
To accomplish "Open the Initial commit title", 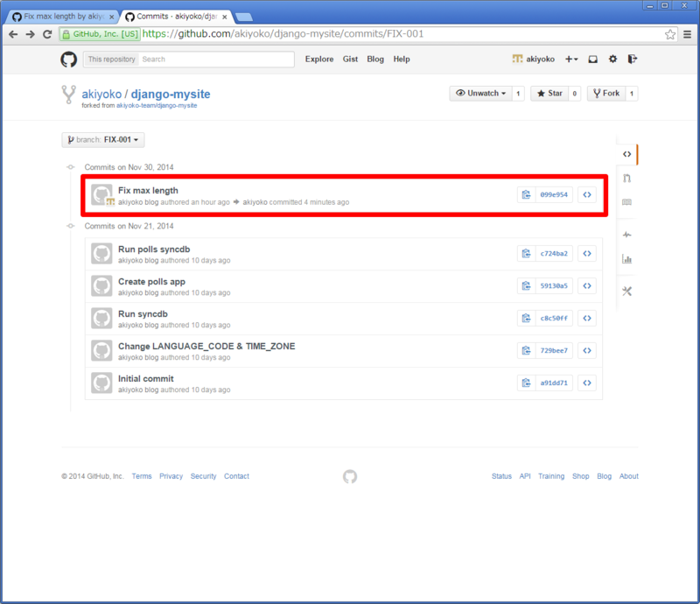I will (146, 378).
